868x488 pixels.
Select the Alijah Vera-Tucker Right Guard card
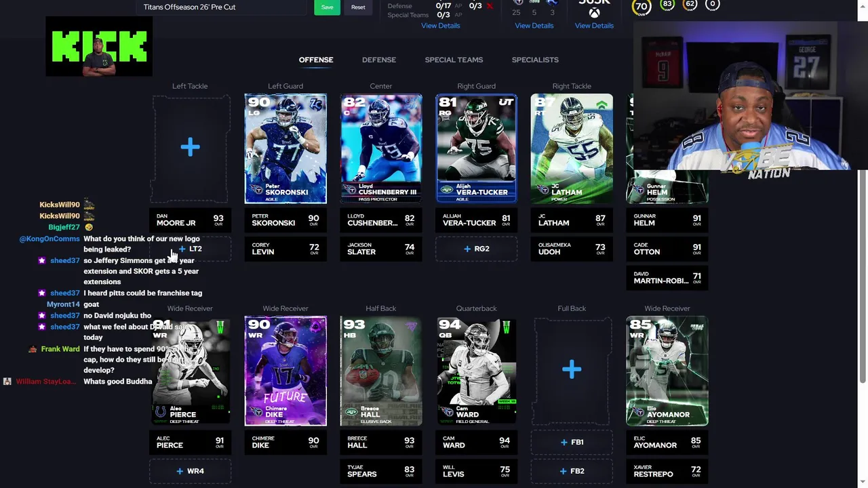[476, 148]
